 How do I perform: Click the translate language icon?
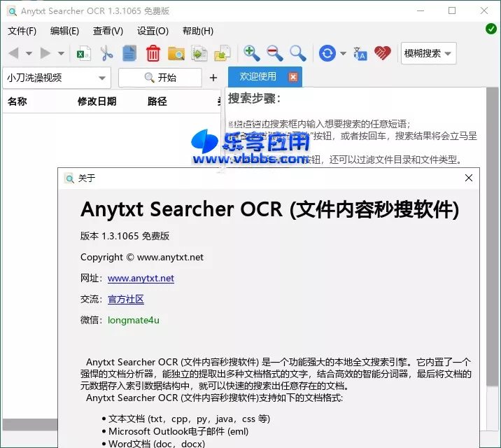[x=360, y=53]
